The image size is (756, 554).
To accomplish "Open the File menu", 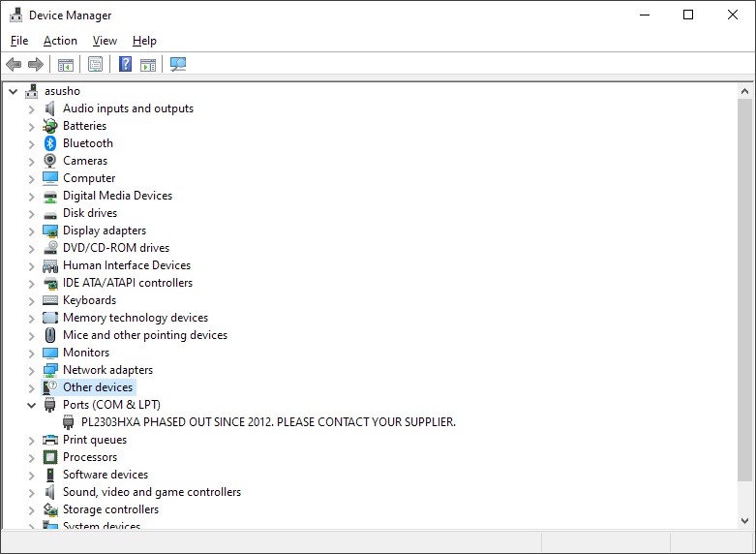I will point(19,41).
